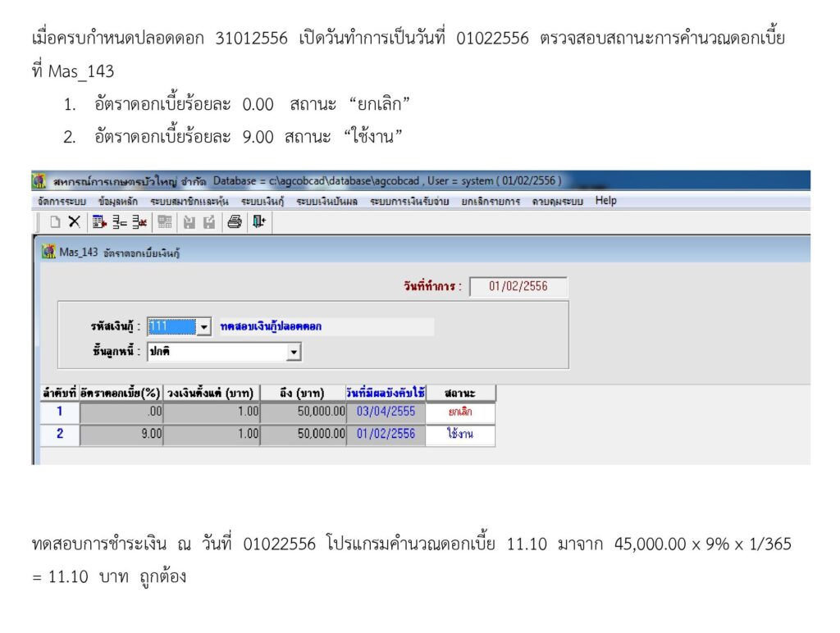Expand the ชั้นลูกหนี้ dropdown arrow
The image size is (840, 633).
point(294,353)
